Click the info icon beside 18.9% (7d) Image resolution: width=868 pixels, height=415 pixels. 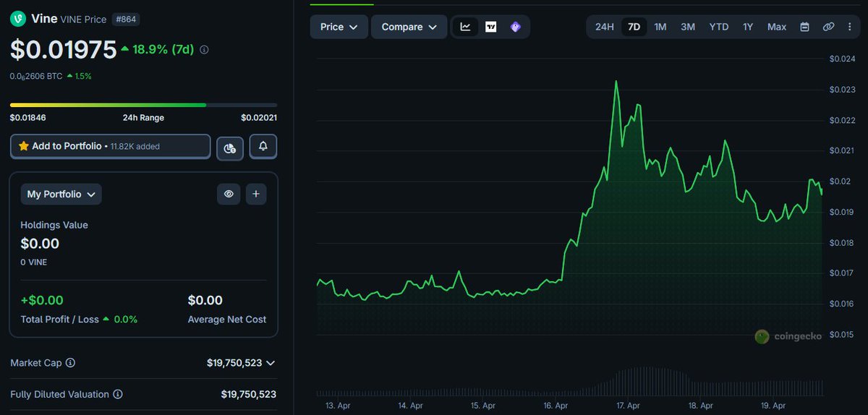point(204,50)
